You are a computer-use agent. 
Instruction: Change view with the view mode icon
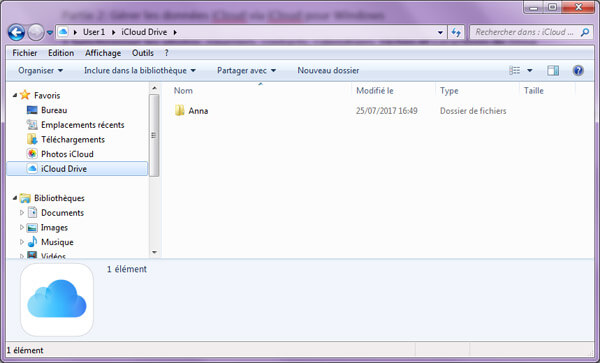(x=515, y=70)
